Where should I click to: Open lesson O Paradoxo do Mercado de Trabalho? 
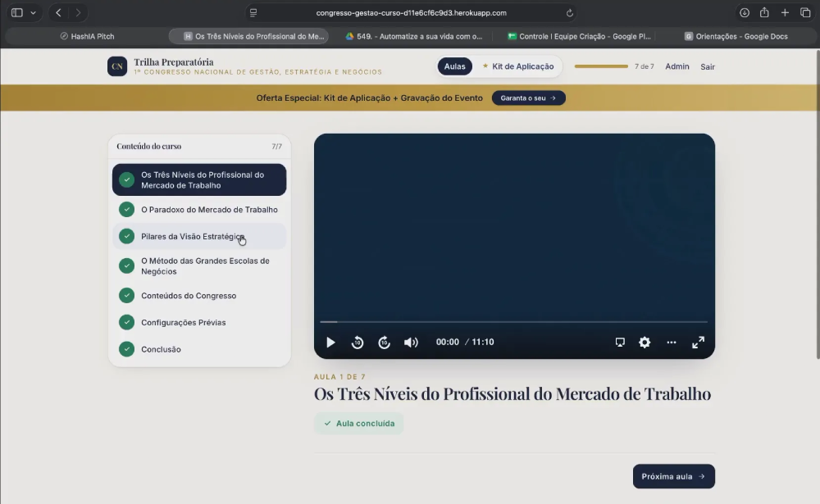coord(199,210)
